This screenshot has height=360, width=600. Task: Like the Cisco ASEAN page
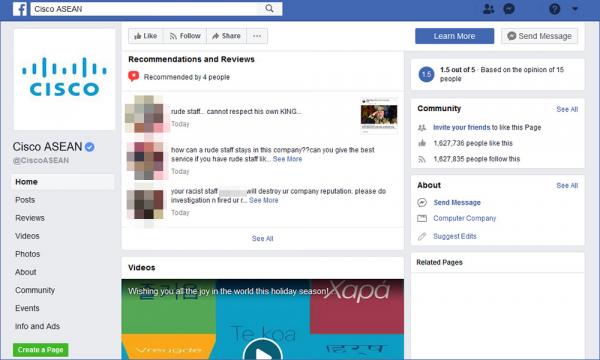(x=146, y=36)
